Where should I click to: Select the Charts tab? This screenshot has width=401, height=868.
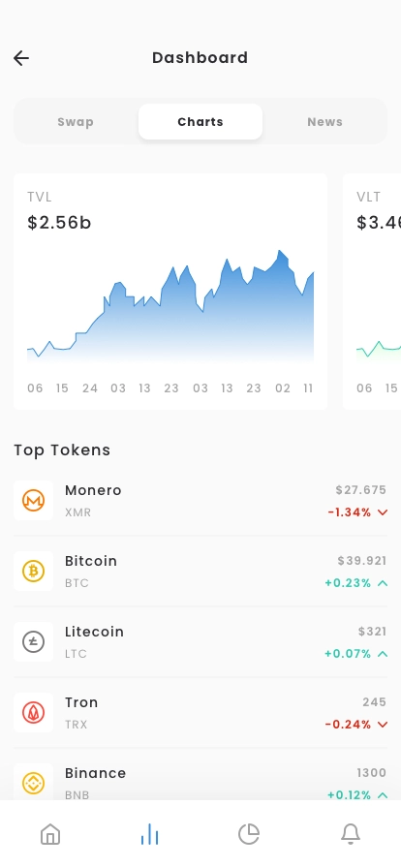tap(200, 122)
